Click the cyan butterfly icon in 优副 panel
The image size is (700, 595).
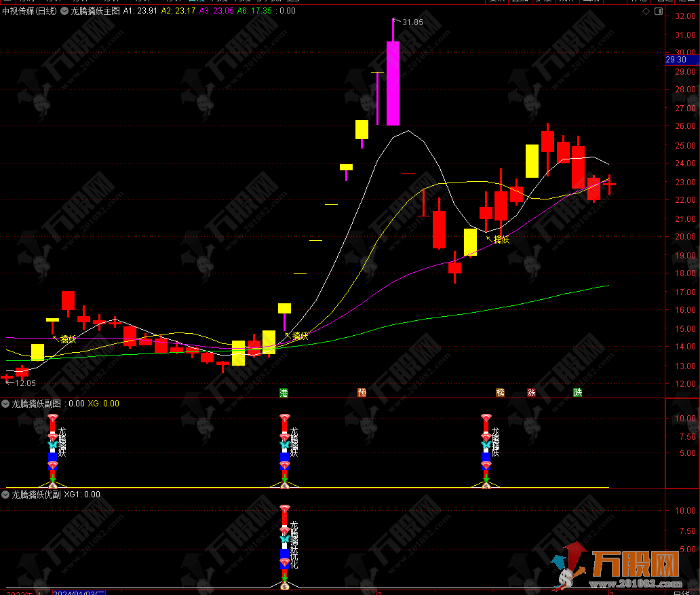[285, 539]
